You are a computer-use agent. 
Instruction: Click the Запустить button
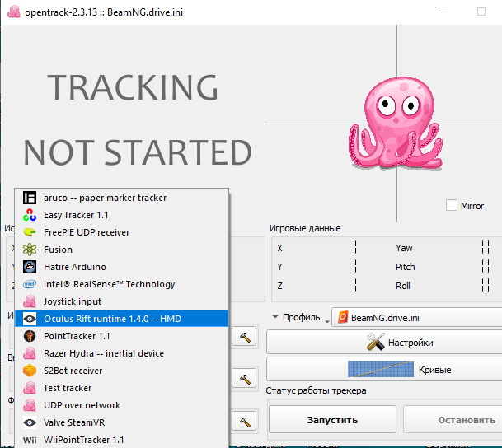(x=332, y=419)
